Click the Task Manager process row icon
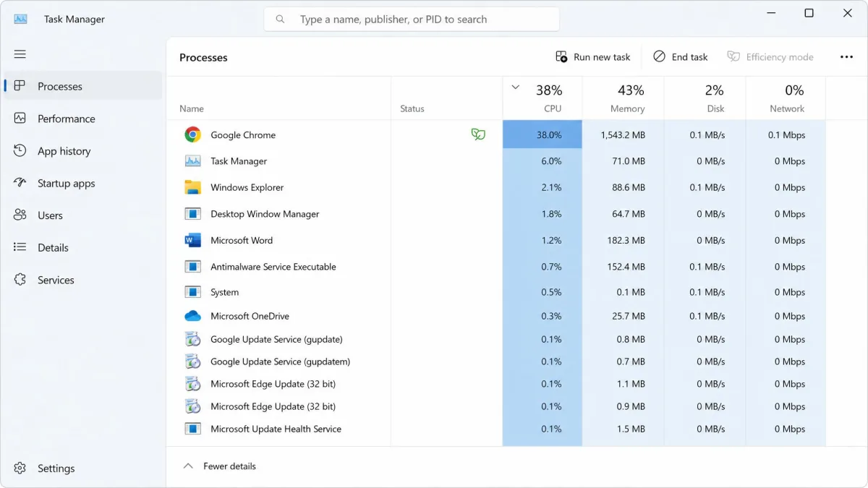868x488 pixels. tap(192, 161)
